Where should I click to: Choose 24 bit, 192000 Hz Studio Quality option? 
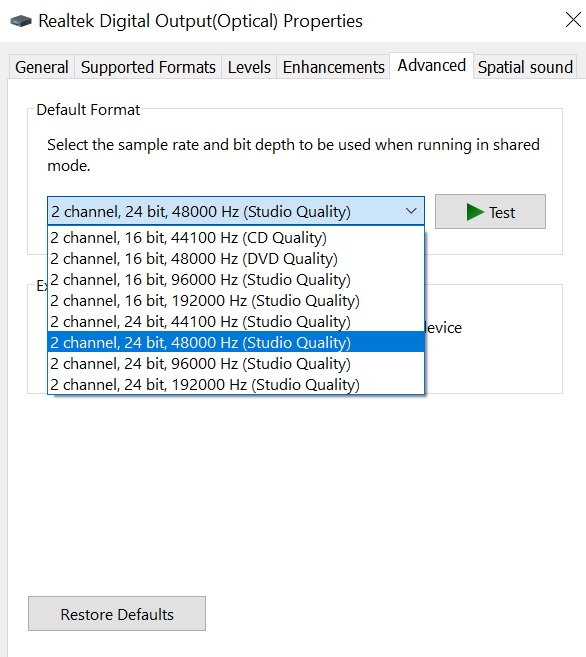point(236,384)
